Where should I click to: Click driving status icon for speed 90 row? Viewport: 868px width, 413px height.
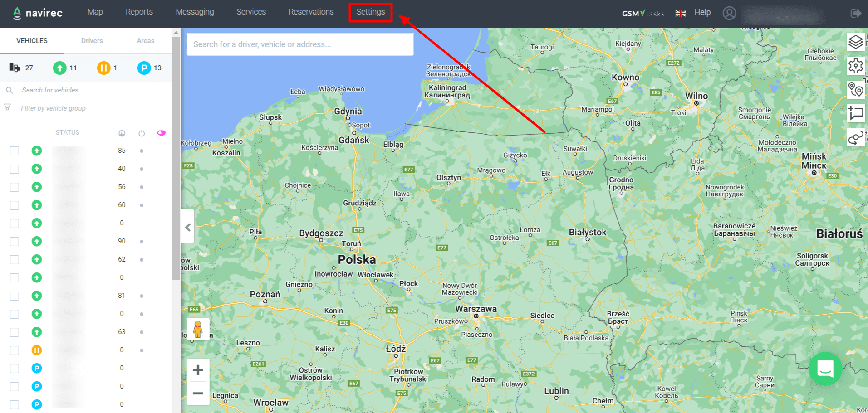(x=37, y=241)
